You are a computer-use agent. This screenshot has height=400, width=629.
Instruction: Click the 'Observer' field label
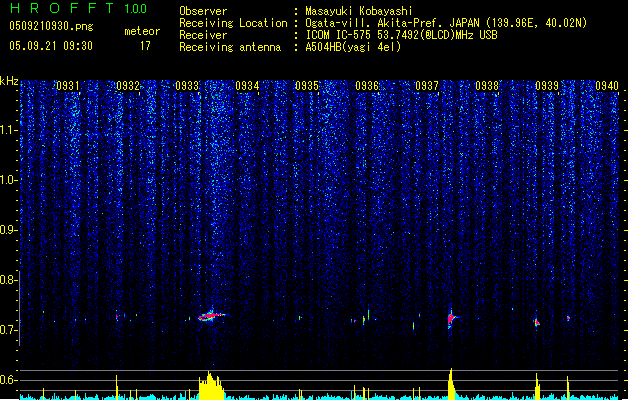(203, 11)
